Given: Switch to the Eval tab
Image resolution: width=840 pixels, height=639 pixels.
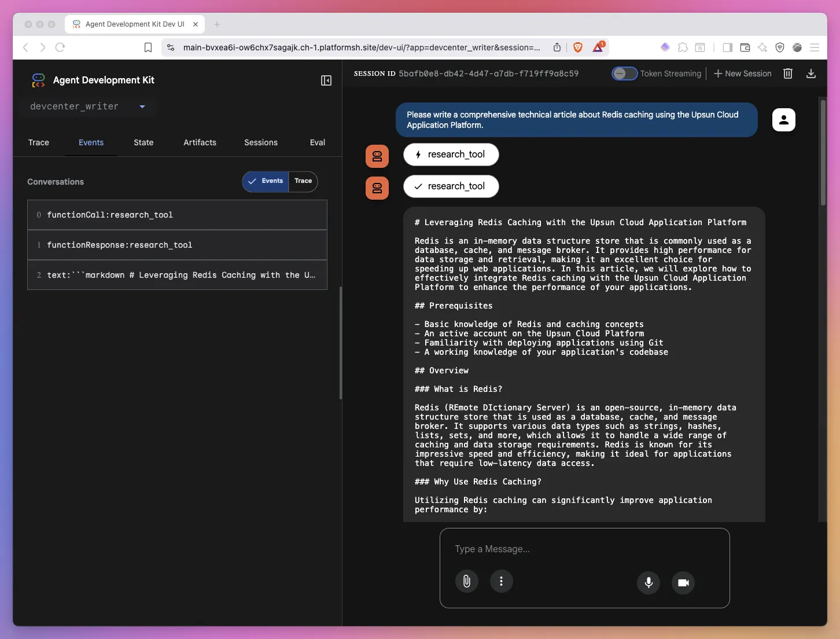Looking at the screenshot, I should pyautogui.click(x=318, y=142).
